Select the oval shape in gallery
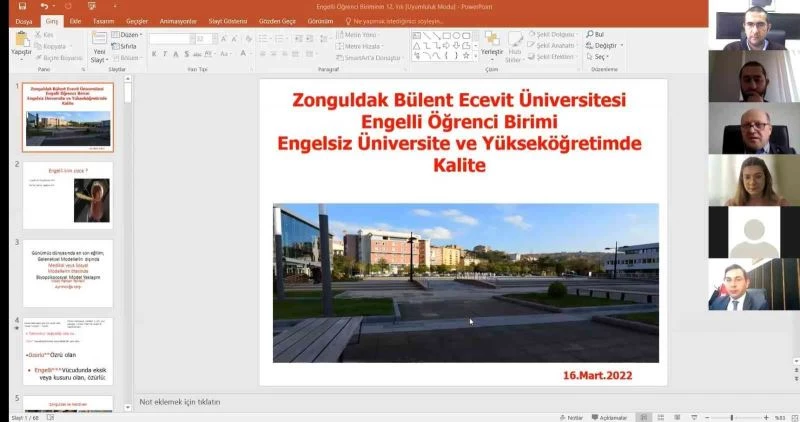Viewport: 800px width, 422px height. click(456, 36)
